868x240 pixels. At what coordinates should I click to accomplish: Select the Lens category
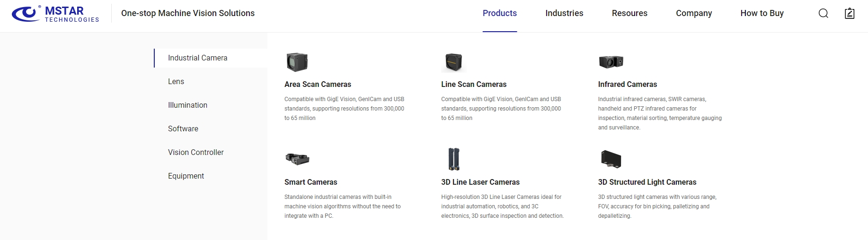point(176,81)
